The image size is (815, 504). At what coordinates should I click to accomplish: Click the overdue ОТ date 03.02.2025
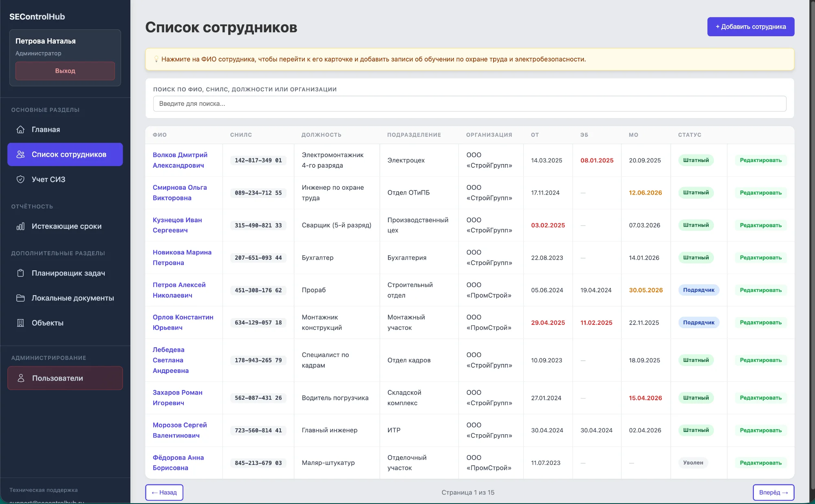click(x=548, y=225)
